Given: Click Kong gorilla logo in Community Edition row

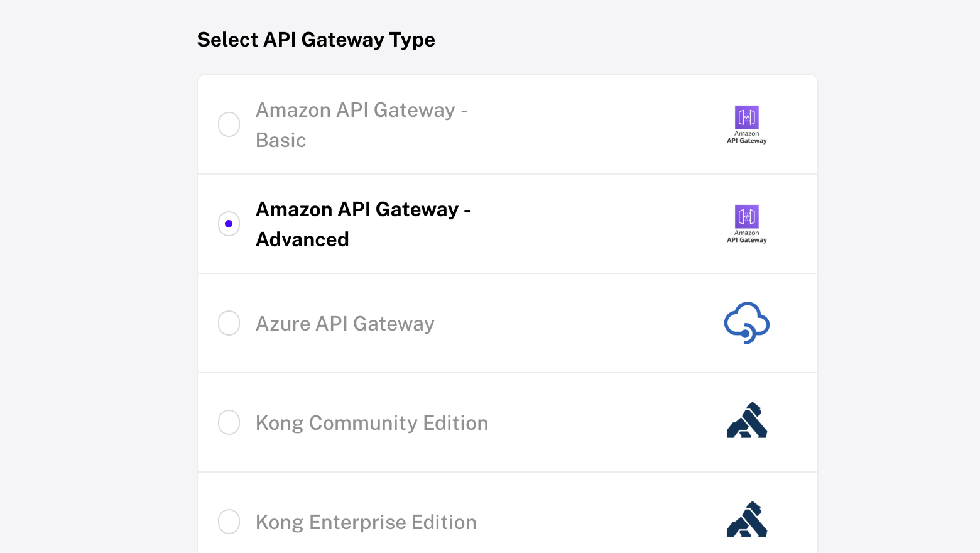Looking at the screenshot, I should tap(746, 421).
